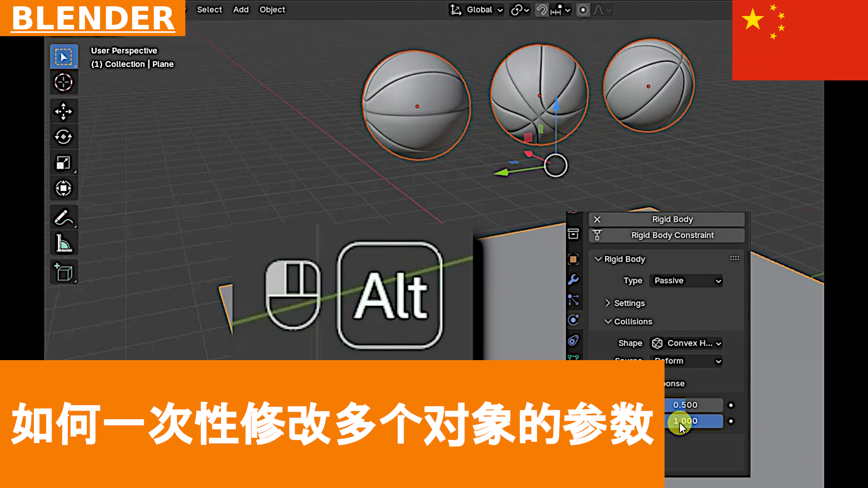This screenshot has width=868, height=488.
Task: Select the Add Cube tool
Action: point(63,272)
